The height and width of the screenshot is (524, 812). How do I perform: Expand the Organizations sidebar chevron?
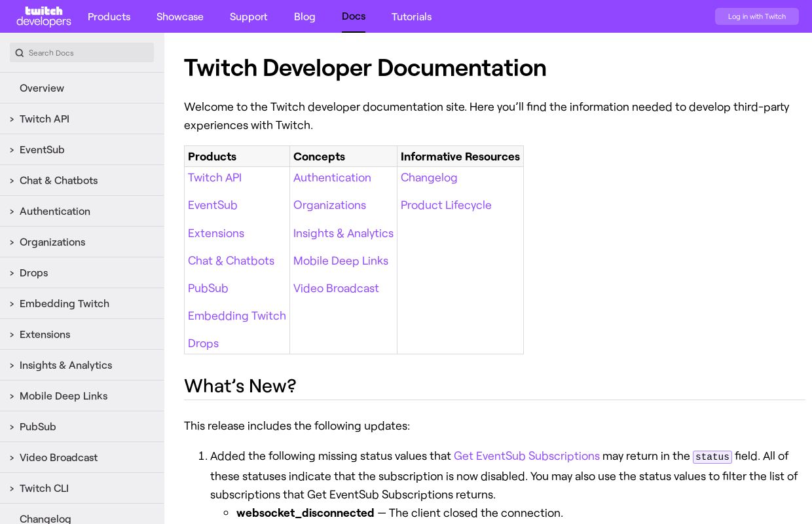[x=12, y=242]
